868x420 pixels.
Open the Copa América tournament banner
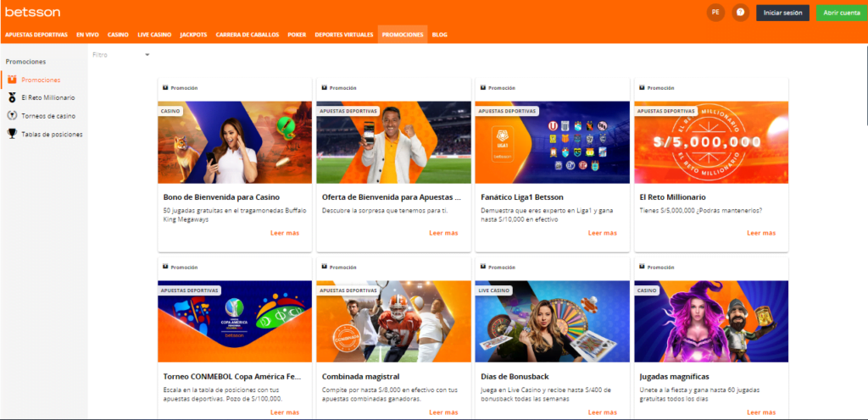click(235, 321)
